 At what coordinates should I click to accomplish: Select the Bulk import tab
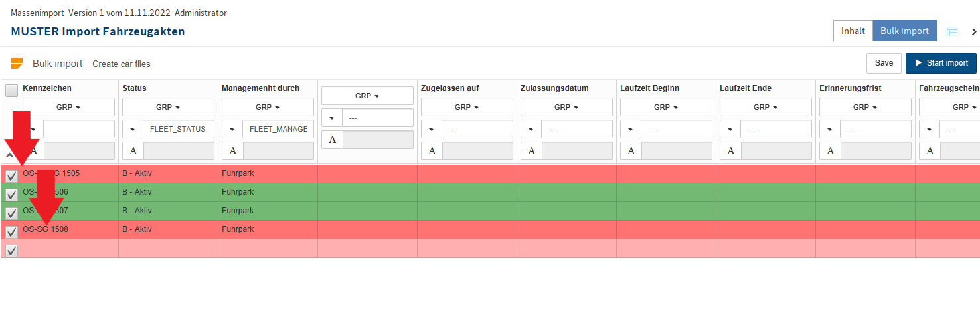point(904,31)
